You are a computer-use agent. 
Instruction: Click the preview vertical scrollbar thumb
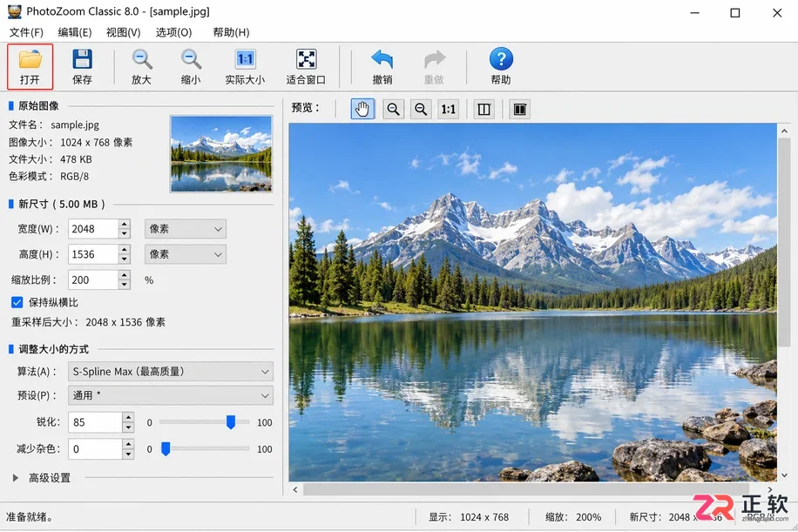784,241
